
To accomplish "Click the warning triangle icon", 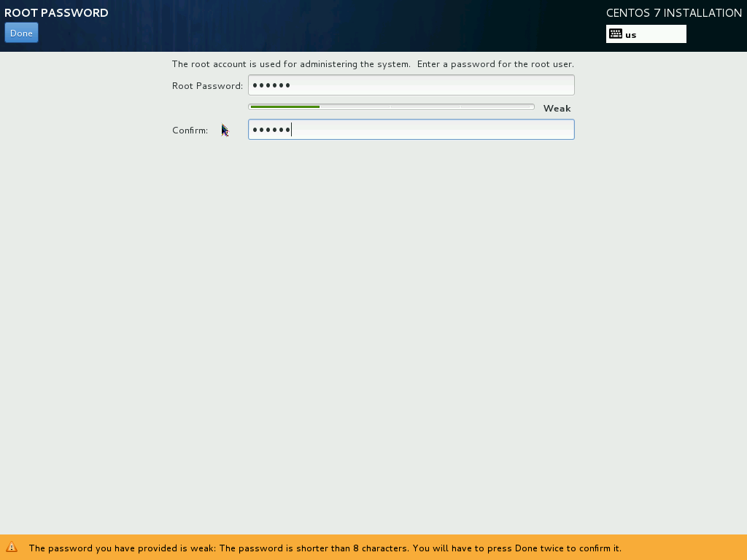I will click(12, 548).
